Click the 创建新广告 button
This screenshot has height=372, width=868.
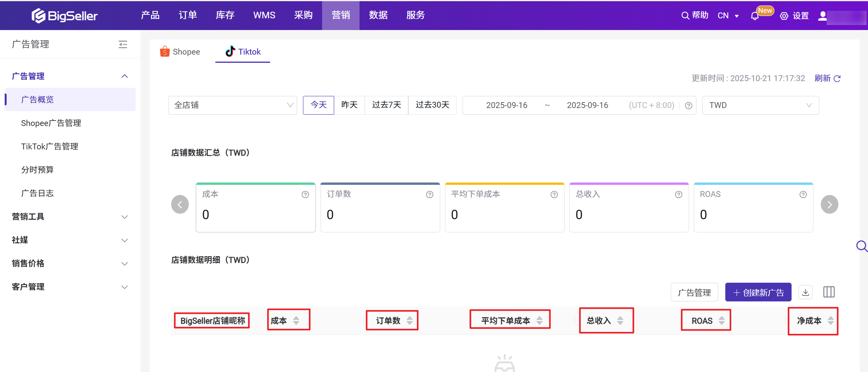click(x=758, y=292)
